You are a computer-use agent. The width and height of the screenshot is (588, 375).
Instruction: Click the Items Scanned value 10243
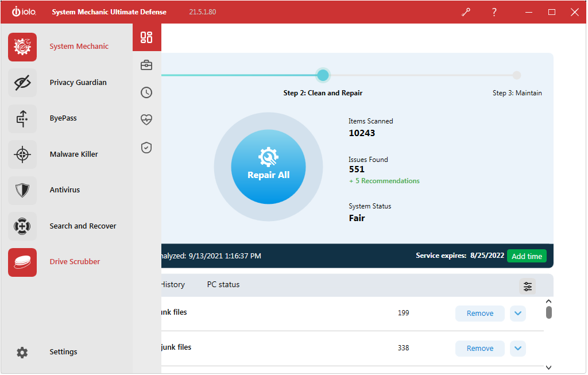(x=362, y=133)
